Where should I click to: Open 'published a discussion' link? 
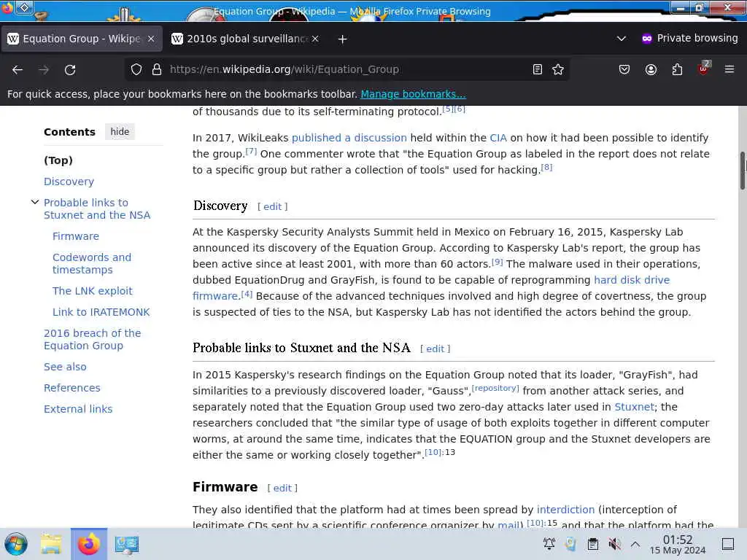(x=349, y=138)
